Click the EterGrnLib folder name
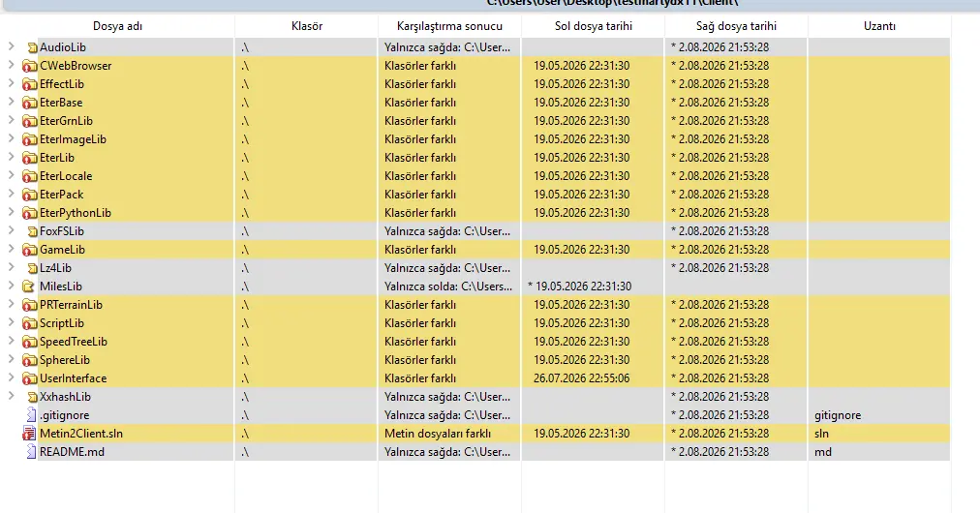 click(x=66, y=121)
